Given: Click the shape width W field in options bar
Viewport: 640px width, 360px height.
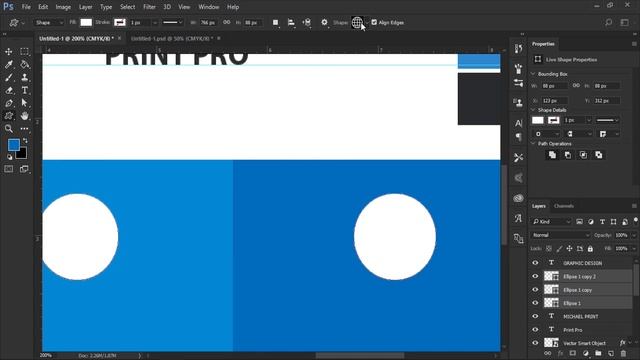Looking at the screenshot, I should click(x=209, y=22).
